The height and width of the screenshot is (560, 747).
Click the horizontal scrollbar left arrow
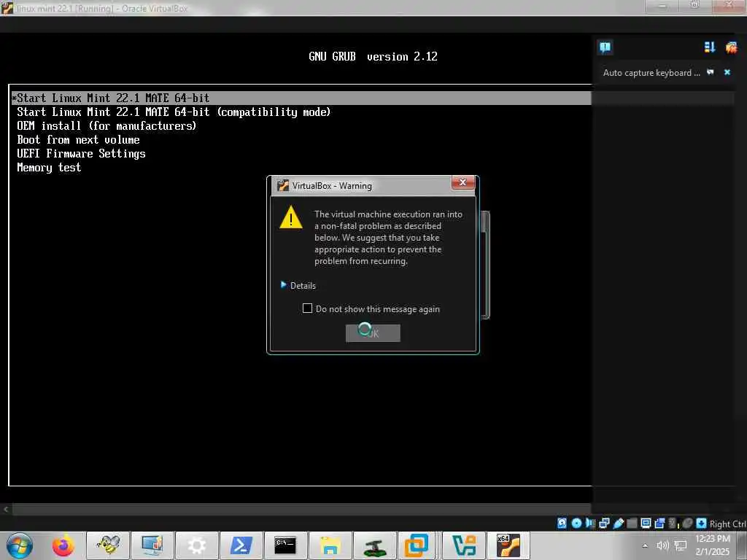[6, 509]
